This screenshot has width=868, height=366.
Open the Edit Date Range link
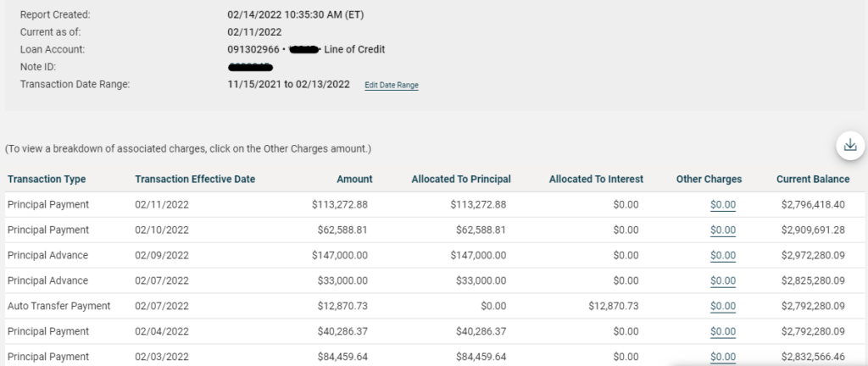392,85
